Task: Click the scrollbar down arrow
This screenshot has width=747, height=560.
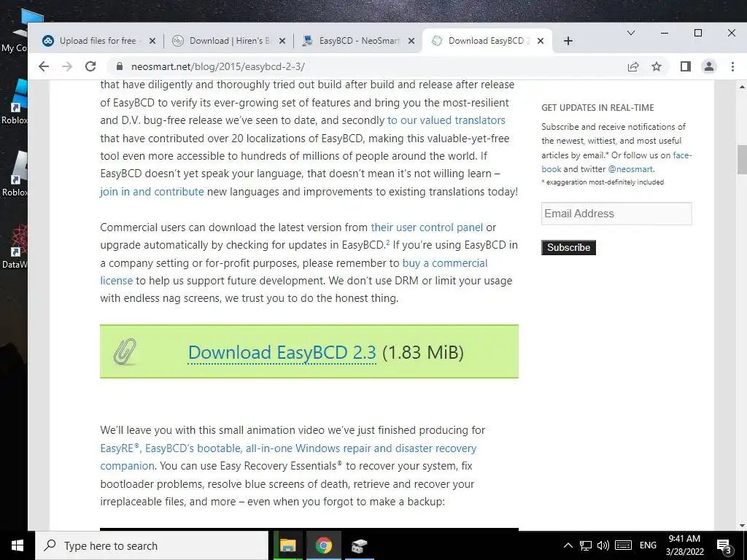Action: (x=742, y=526)
